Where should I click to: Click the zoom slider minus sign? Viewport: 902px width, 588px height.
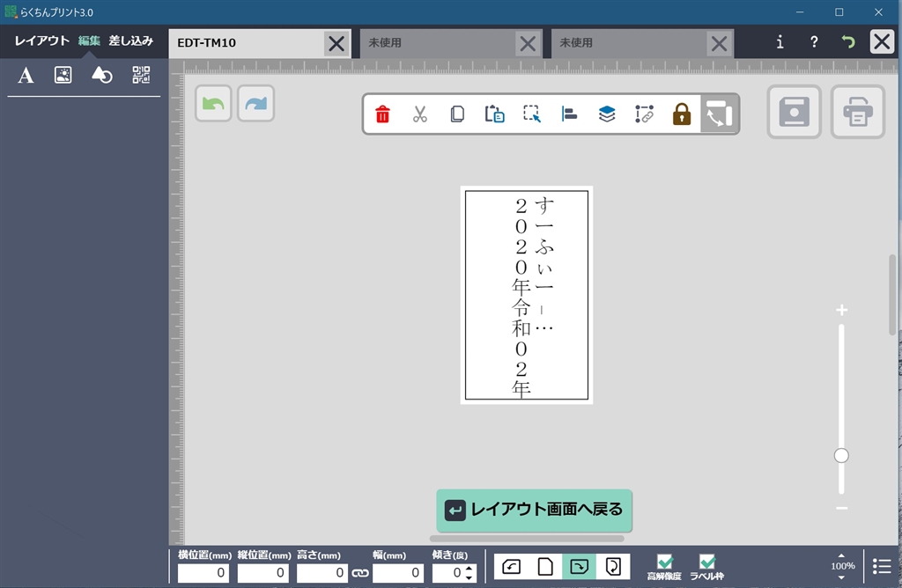841,508
